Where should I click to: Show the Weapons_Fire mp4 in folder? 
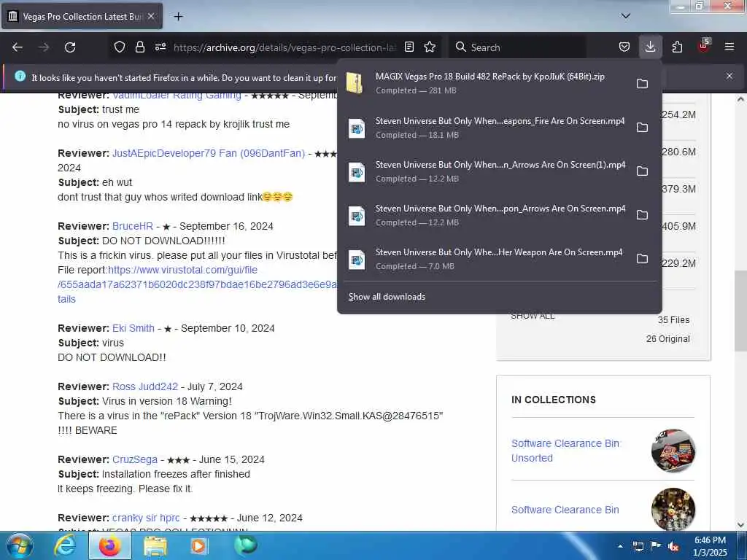642,128
